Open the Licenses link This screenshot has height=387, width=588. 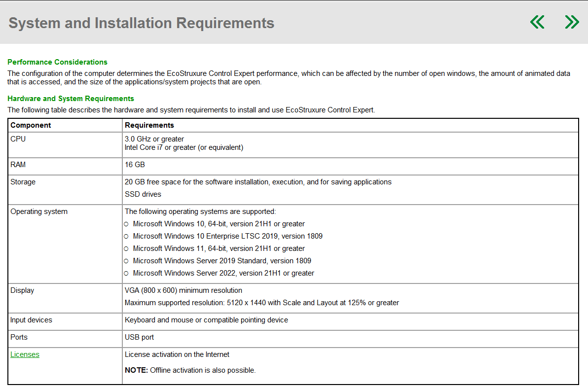coord(25,354)
